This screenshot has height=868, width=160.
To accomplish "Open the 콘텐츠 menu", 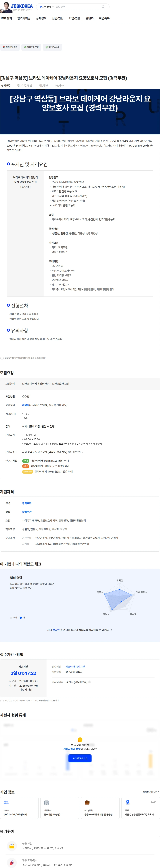I will (x=90, y=18).
